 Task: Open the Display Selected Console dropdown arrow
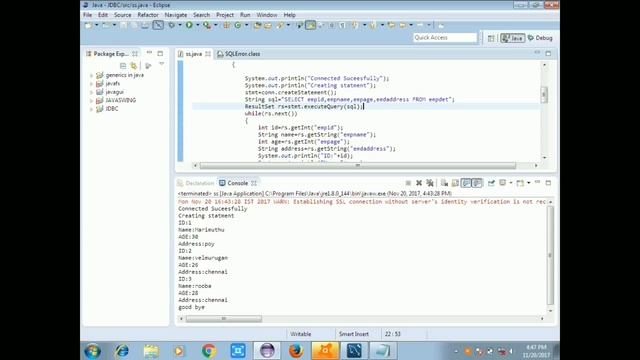(511, 183)
